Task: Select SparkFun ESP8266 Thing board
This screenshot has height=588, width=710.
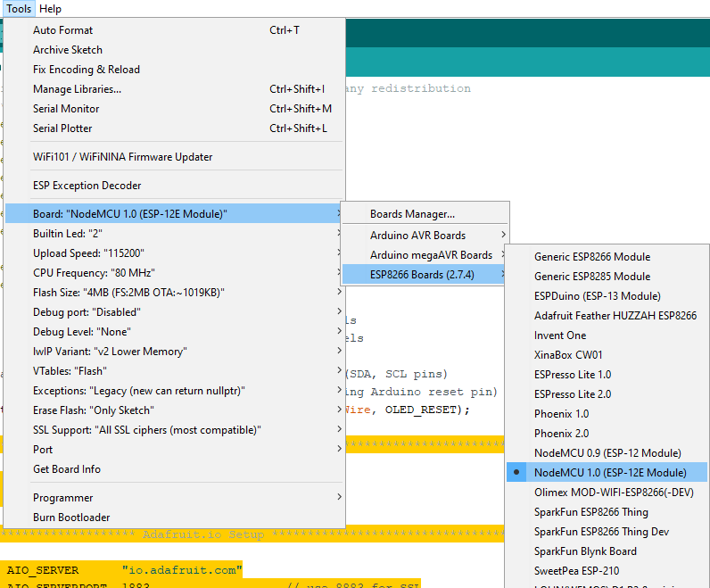Action: point(607,512)
